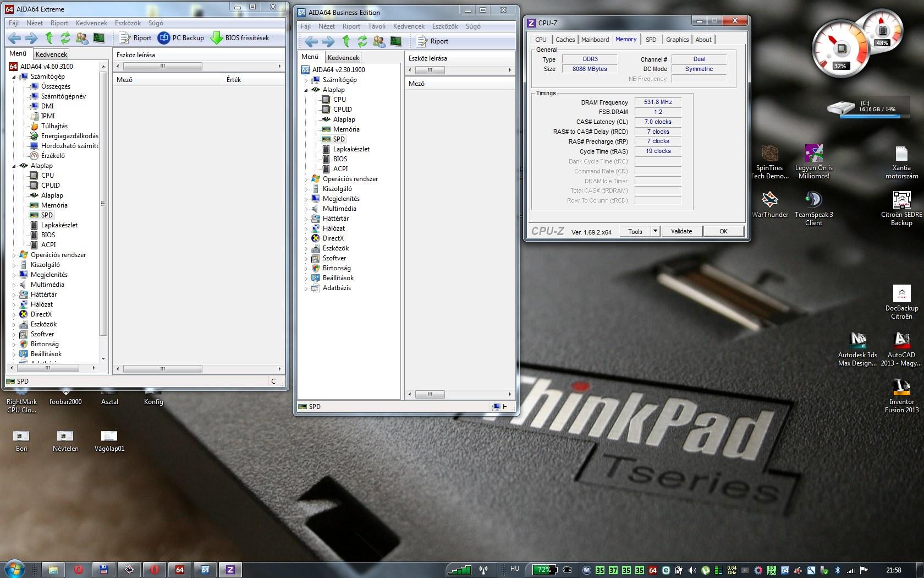Open Inventor Fusion 2013 desktop icon
924x578 pixels.
tap(901, 396)
